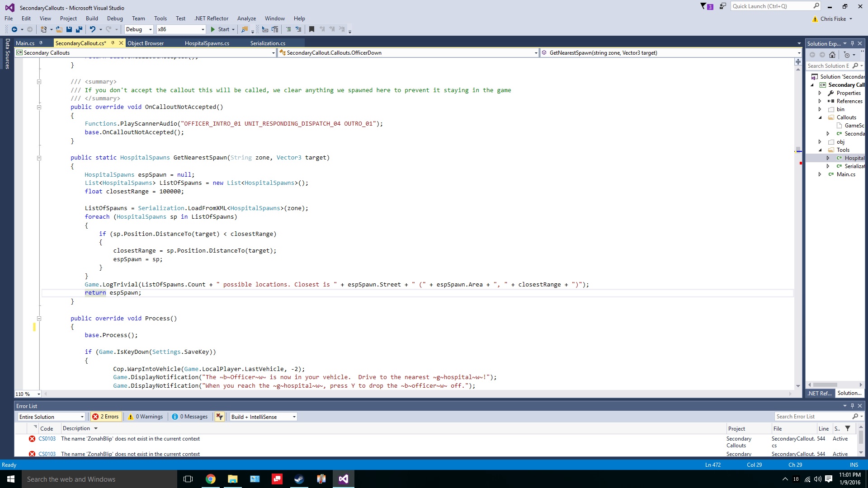Toggle the 0 Messages filter button

tap(190, 417)
